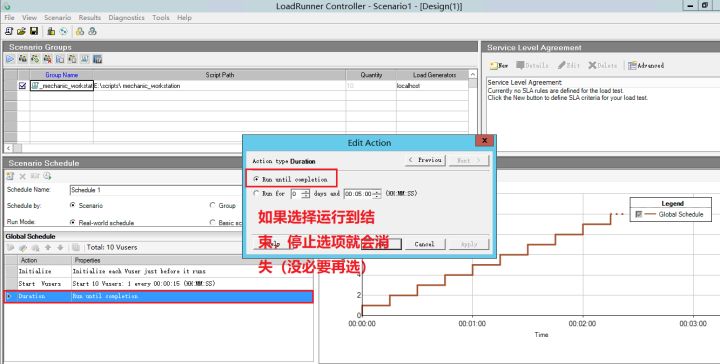Open the View menu

pos(29,17)
